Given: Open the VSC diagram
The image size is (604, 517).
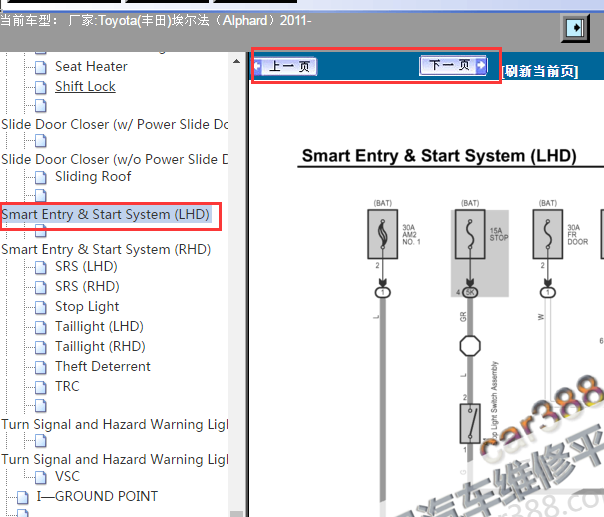Looking at the screenshot, I should 67,477.
